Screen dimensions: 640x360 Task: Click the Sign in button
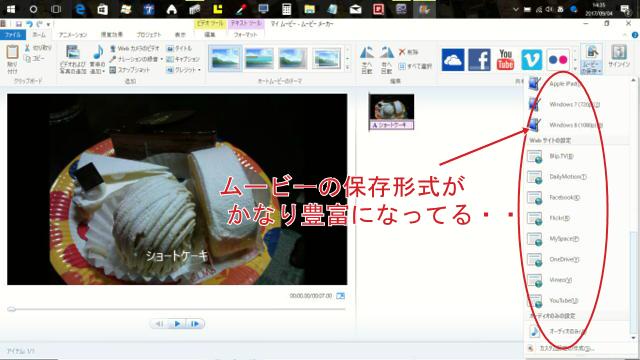tap(619, 56)
